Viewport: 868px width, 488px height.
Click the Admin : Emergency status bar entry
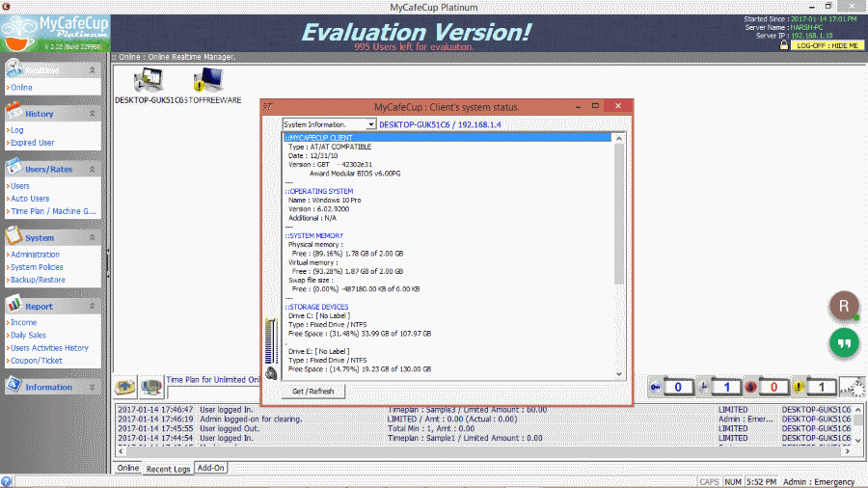coord(819,482)
